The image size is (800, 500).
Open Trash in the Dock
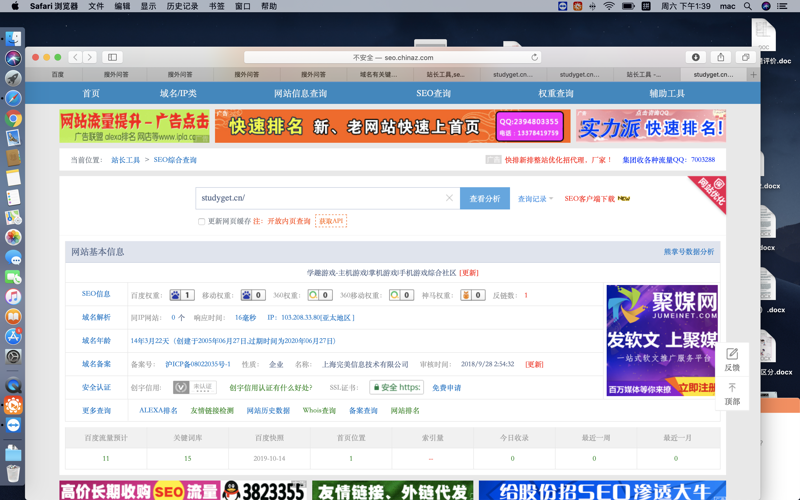pos(13,473)
